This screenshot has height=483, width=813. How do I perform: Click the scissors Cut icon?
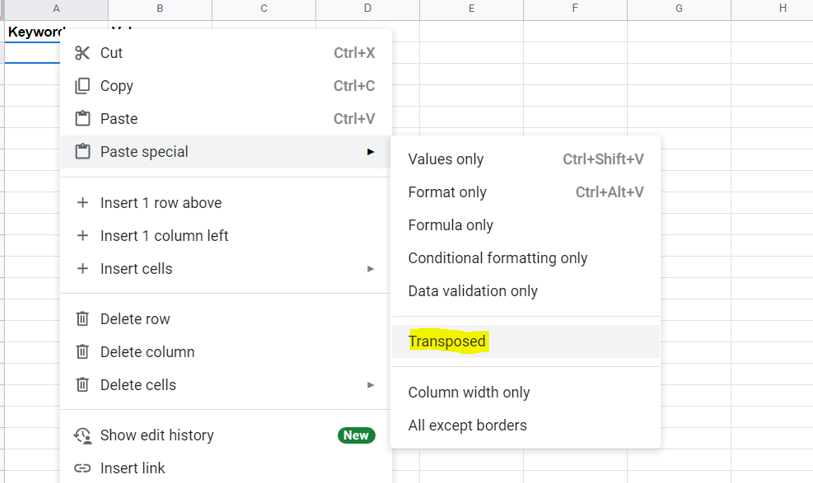click(x=83, y=53)
